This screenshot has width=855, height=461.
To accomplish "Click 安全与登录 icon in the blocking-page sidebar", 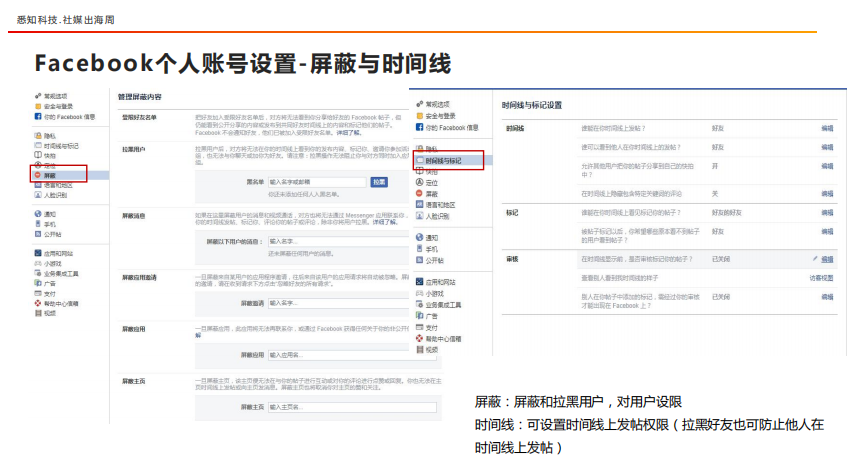I will click(38, 106).
